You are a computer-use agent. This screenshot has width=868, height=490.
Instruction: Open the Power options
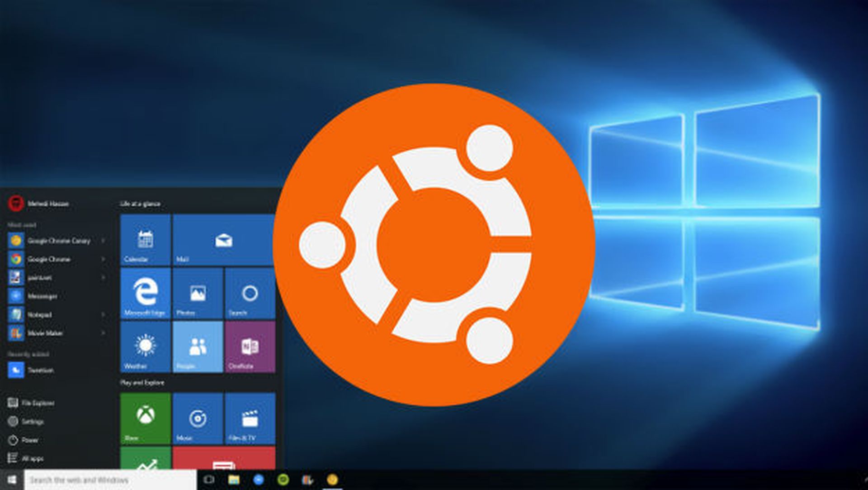[x=28, y=439]
